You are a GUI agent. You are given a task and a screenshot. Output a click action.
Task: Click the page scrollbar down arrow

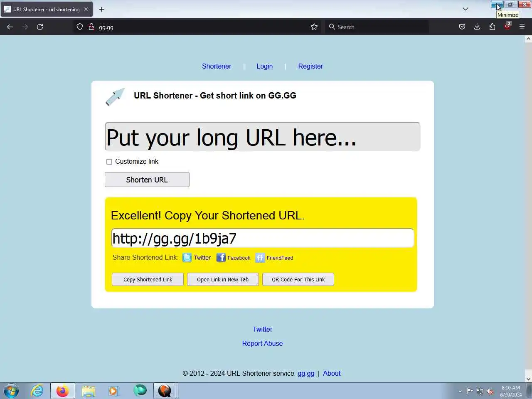[528, 379]
